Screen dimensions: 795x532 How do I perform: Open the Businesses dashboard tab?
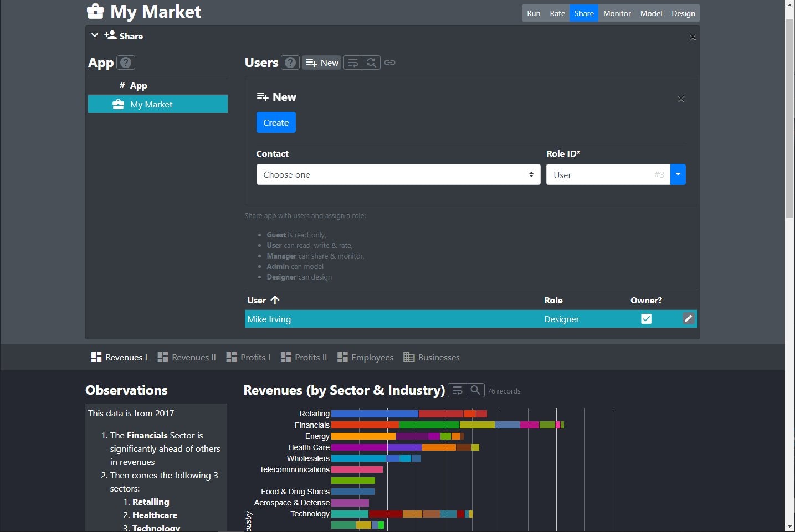[432, 357]
